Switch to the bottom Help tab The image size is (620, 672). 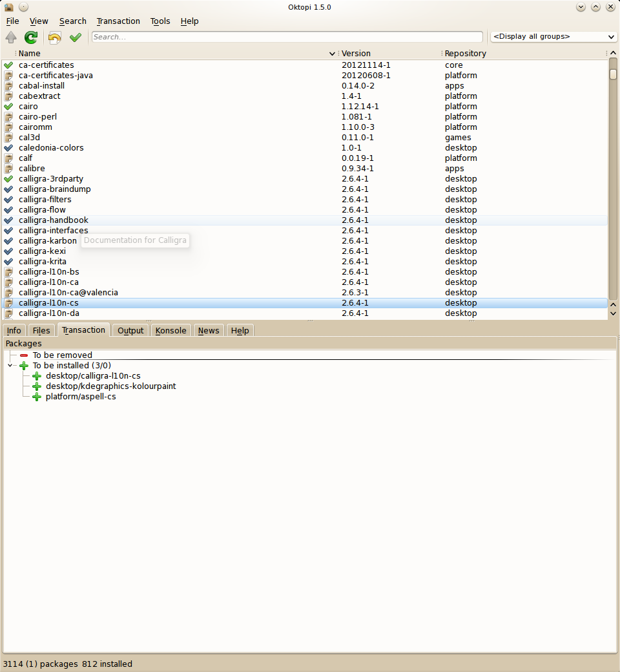pos(240,330)
